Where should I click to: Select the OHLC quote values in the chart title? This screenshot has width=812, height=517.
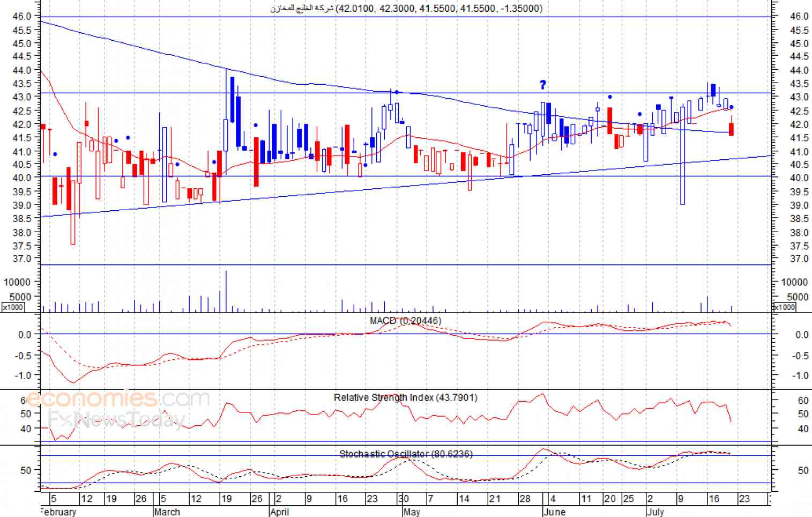tap(439, 9)
